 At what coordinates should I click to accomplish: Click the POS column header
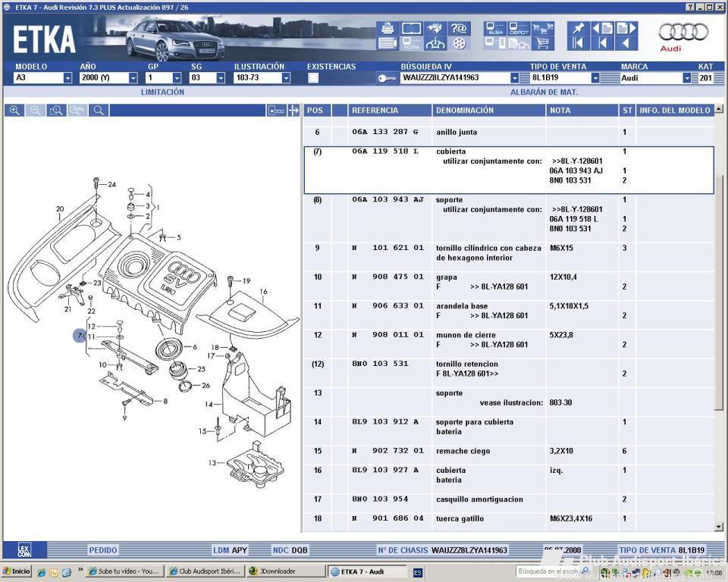pyautogui.click(x=317, y=111)
